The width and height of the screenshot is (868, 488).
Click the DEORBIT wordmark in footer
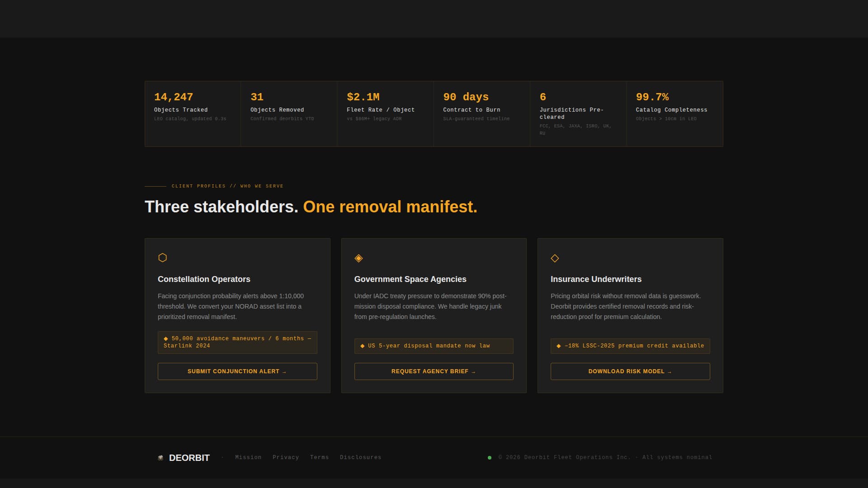(x=189, y=458)
